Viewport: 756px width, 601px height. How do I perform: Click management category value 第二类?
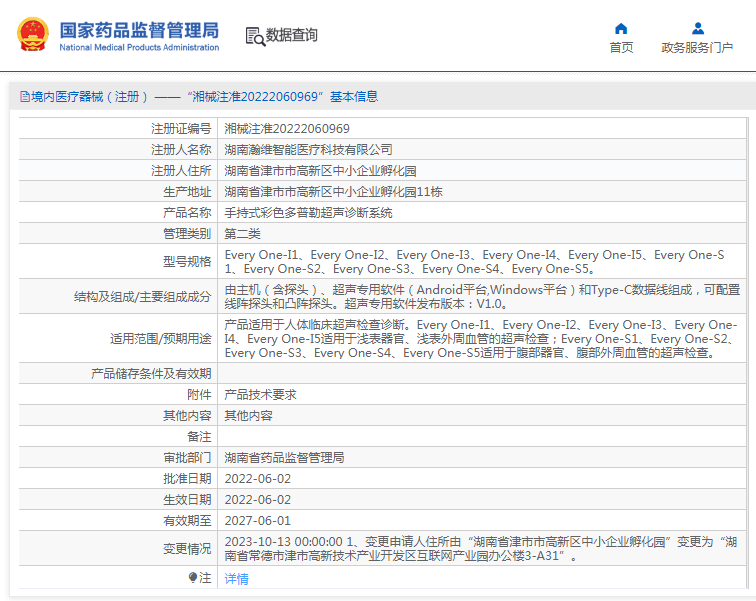point(243,234)
